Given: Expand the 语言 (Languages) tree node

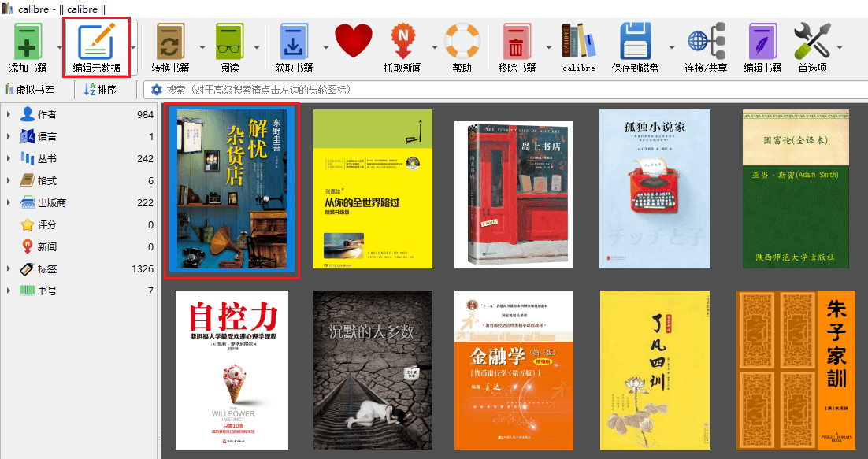Looking at the screenshot, I should [9, 136].
